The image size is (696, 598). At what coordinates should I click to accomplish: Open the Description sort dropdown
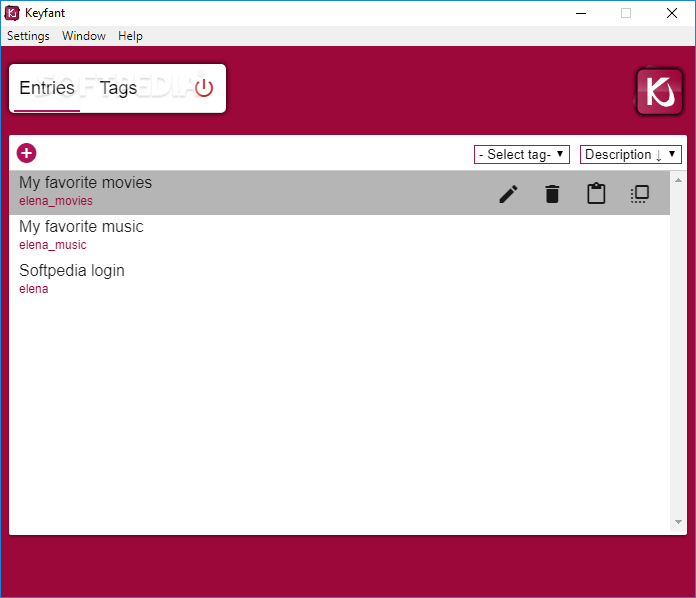point(630,154)
